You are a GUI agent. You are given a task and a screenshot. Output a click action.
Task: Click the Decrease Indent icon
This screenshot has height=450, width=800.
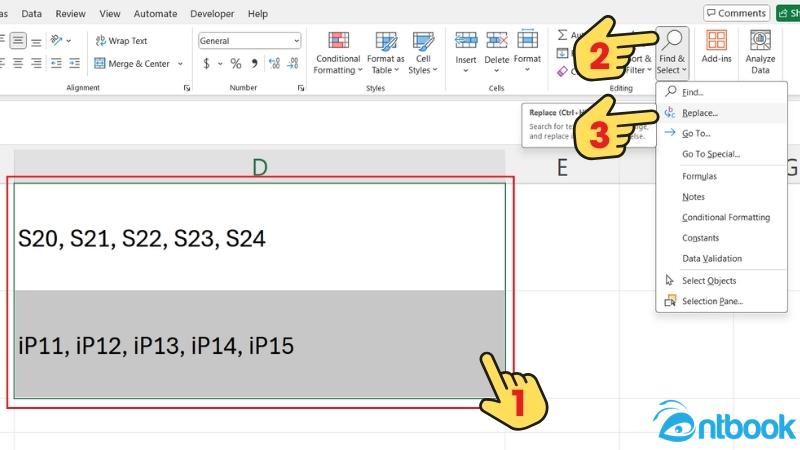[x=56, y=63]
